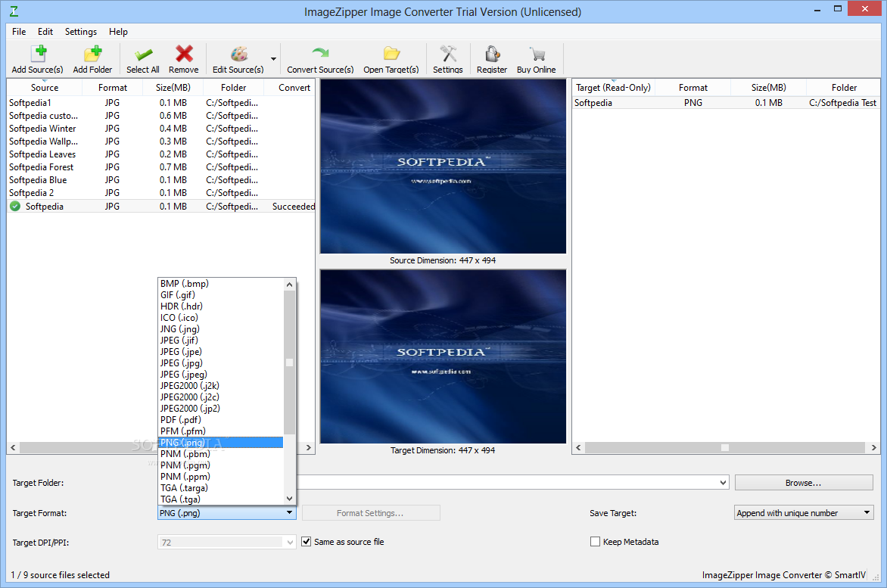Click the Register padlock icon
This screenshot has height=588, width=887.
tap(492, 54)
